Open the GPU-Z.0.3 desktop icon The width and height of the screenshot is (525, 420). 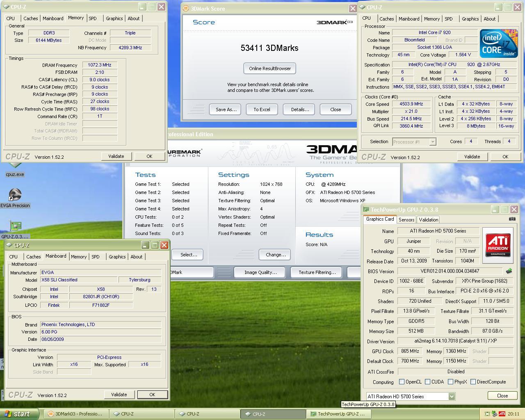(x=15, y=230)
